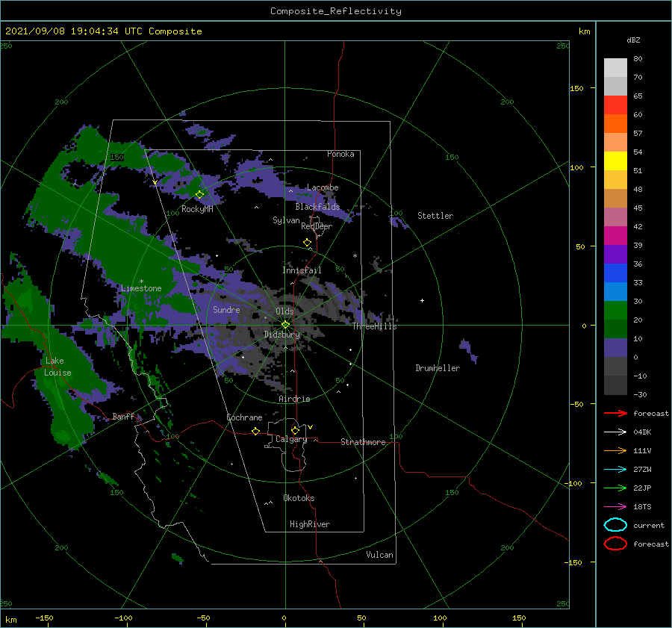This screenshot has height=628, width=672.
Task: Click the cyan 27ZW arrow in legend
Action: pos(615,470)
